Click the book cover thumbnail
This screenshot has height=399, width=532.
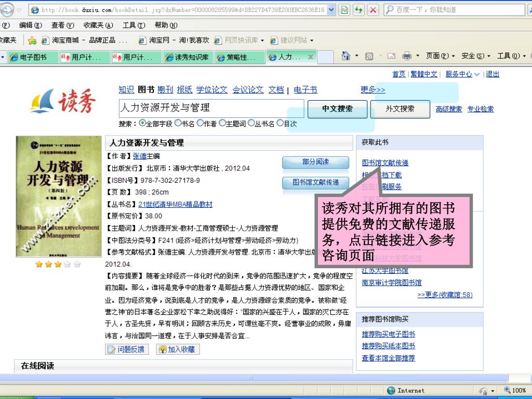pyautogui.click(x=59, y=196)
